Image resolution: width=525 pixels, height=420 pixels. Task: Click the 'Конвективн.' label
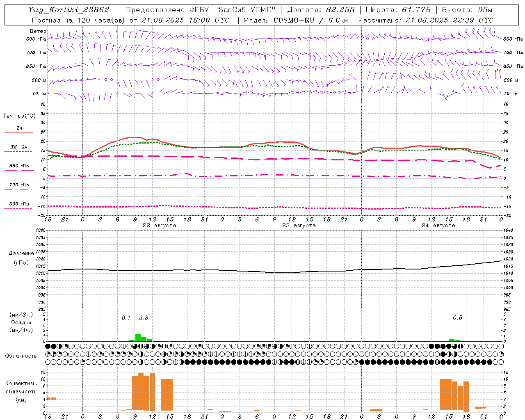(21, 383)
